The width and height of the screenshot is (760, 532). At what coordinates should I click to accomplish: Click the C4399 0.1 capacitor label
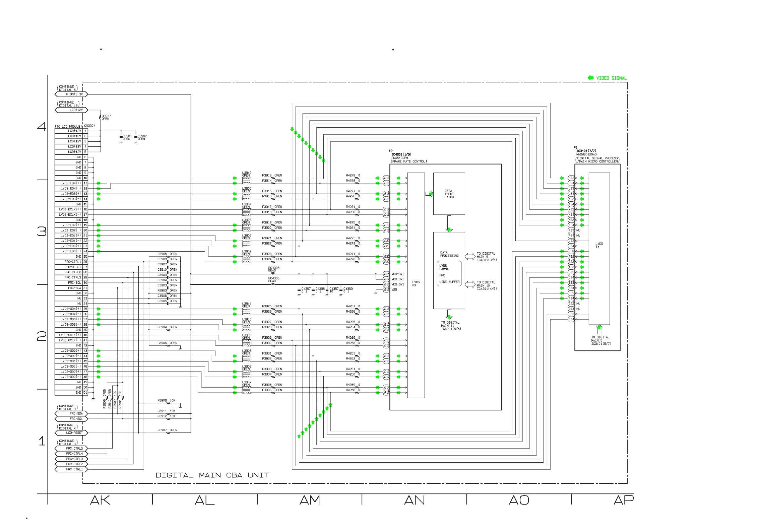click(348, 290)
